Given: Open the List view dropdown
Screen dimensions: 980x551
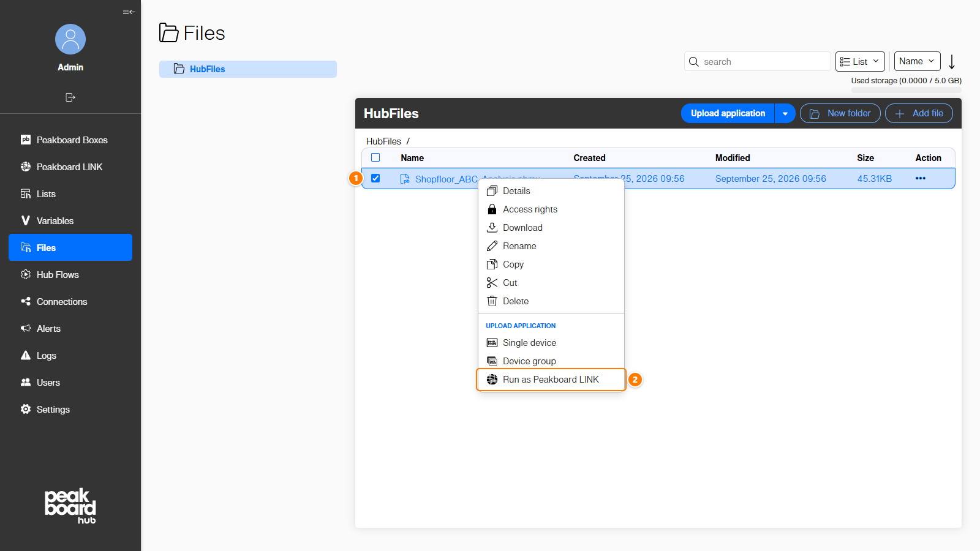Looking at the screenshot, I should [x=860, y=61].
